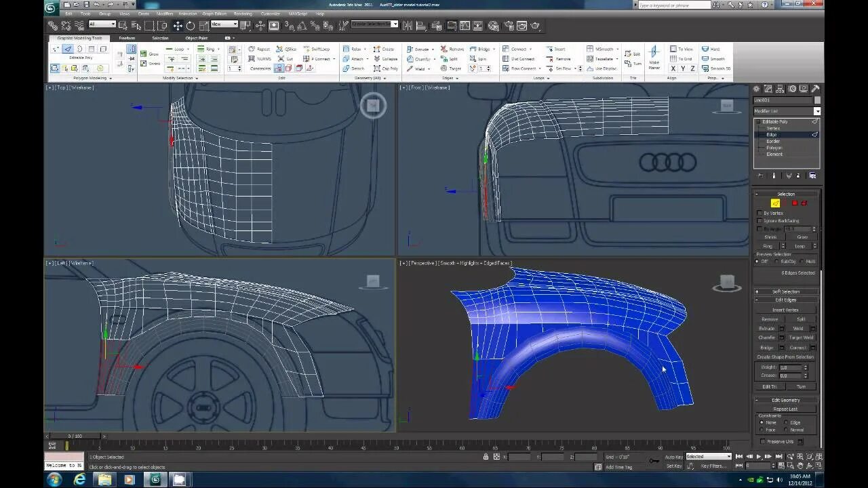Open Internet Explorer from taskbar
The image size is (868, 488).
(79, 479)
